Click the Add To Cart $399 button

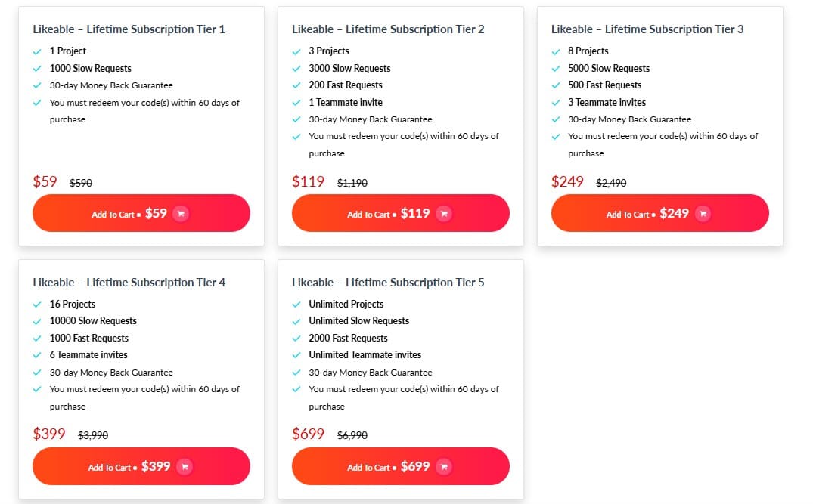click(x=141, y=466)
